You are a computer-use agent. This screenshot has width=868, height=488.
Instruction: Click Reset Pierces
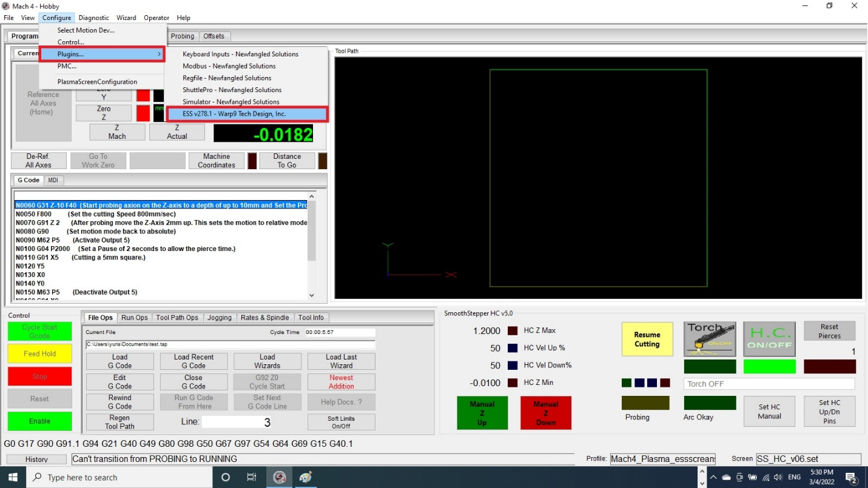[x=829, y=331]
